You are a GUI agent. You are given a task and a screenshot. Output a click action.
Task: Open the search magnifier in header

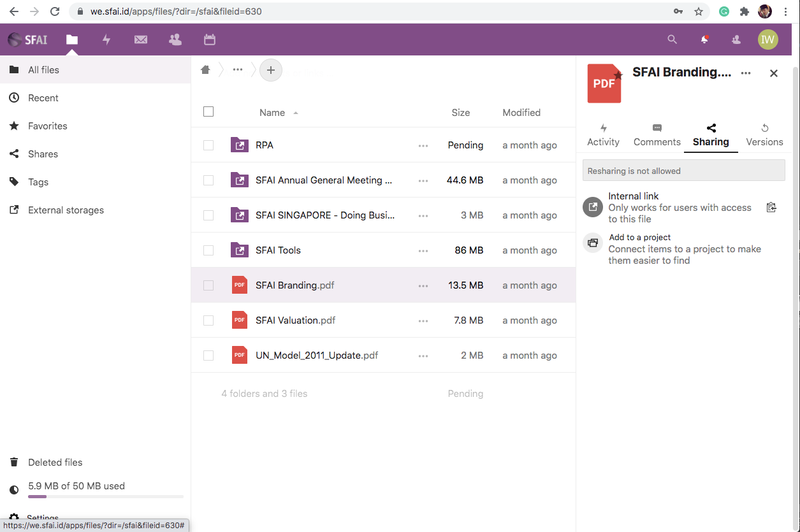(672, 40)
